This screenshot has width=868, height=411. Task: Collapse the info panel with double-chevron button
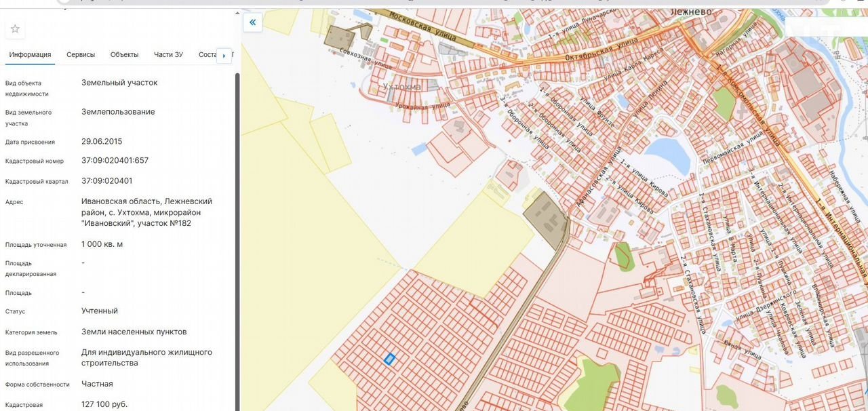coord(252,22)
